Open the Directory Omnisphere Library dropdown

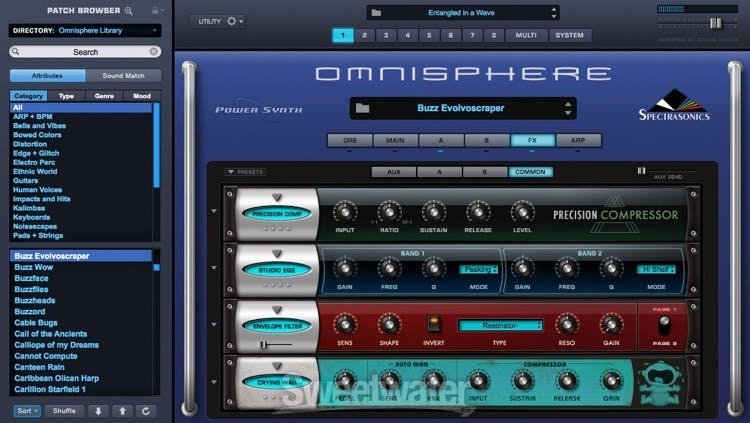(x=85, y=31)
